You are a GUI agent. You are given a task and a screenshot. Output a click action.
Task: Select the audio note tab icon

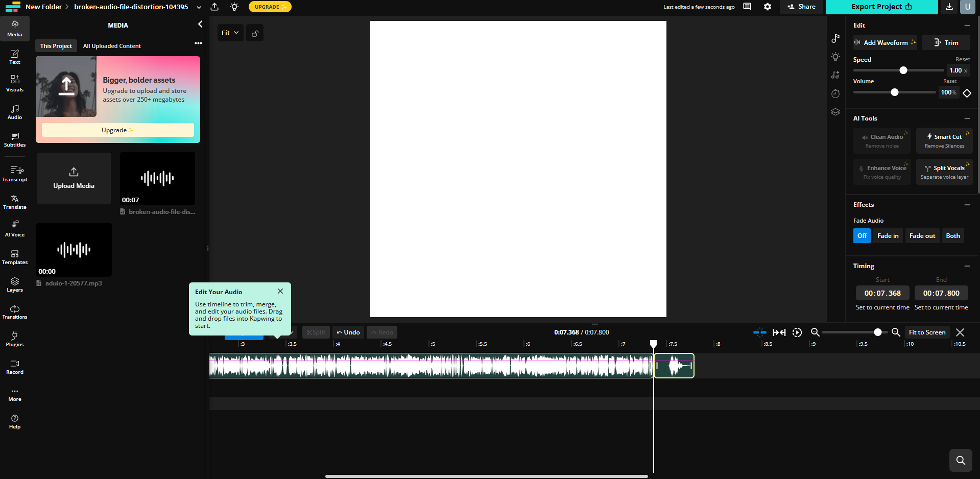point(835,38)
